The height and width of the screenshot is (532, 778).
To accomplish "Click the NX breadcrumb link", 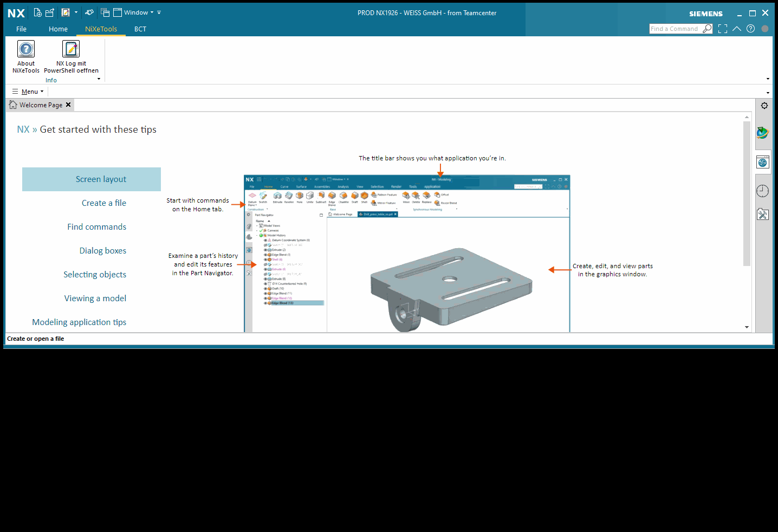I will [23, 129].
